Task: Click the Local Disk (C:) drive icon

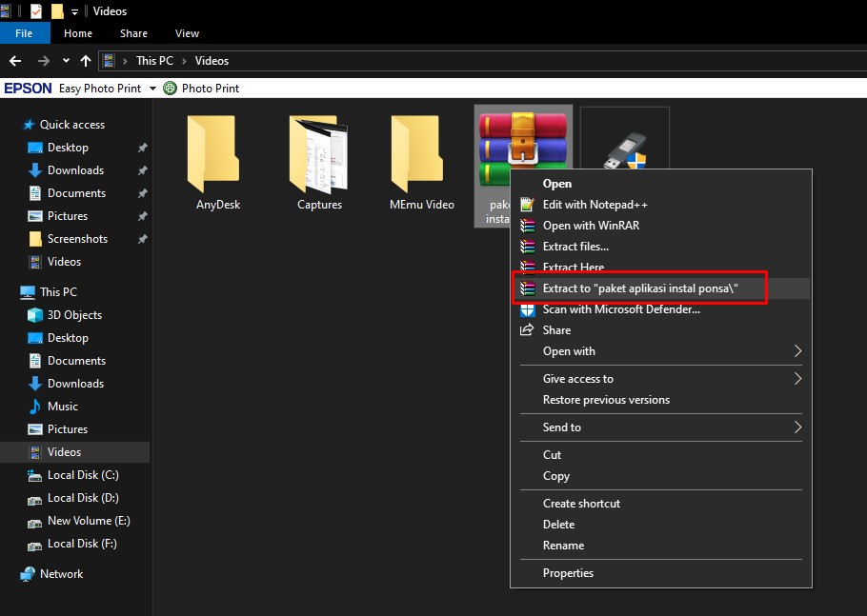Action: click(x=35, y=475)
